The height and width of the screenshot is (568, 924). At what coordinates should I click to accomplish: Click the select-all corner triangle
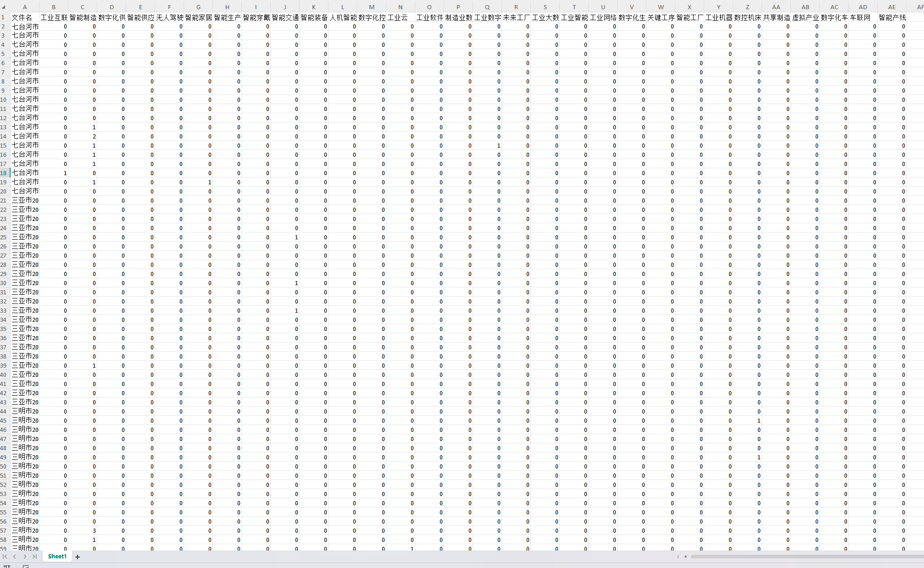pos(4,7)
